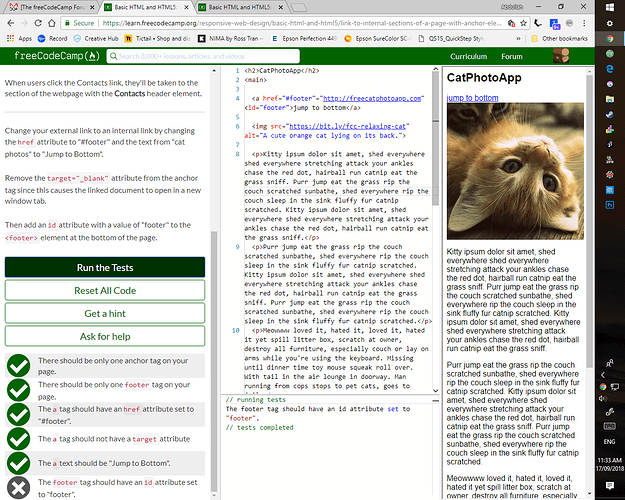Image resolution: width=625 pixels, height=500 pixels.
Task: Click the first passed test checkmark icon
Action: 18,365
